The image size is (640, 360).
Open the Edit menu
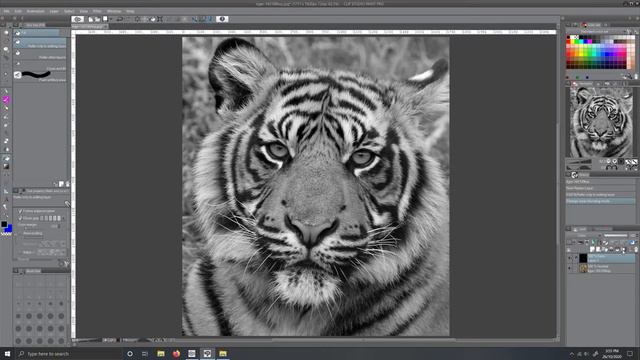18,11
